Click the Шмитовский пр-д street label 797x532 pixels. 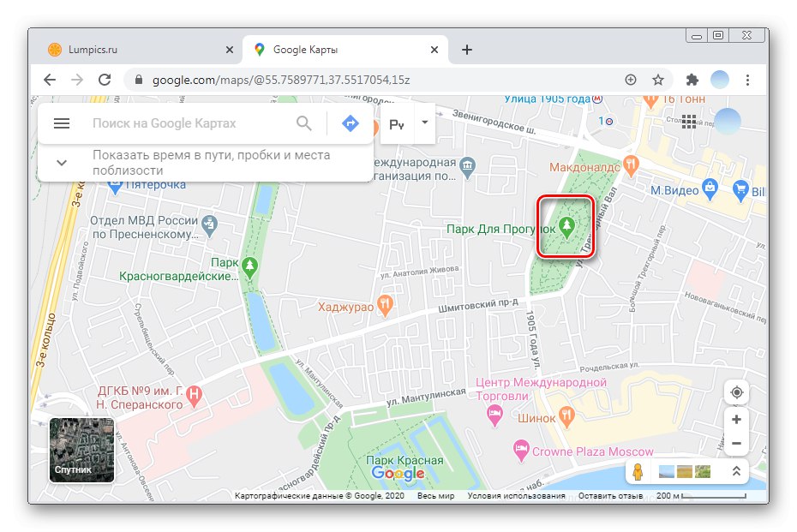coord(478,305)
